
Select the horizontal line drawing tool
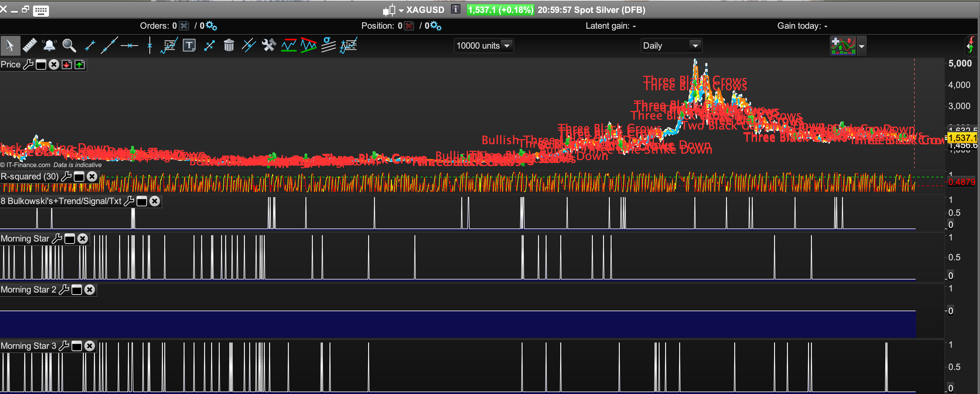(x=129, y=46)
